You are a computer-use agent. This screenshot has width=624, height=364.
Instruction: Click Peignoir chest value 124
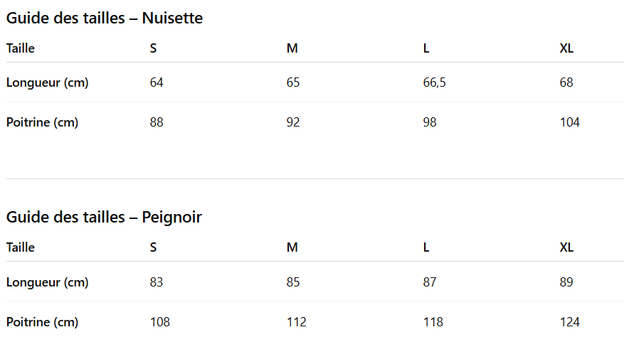tap(569, 322)
